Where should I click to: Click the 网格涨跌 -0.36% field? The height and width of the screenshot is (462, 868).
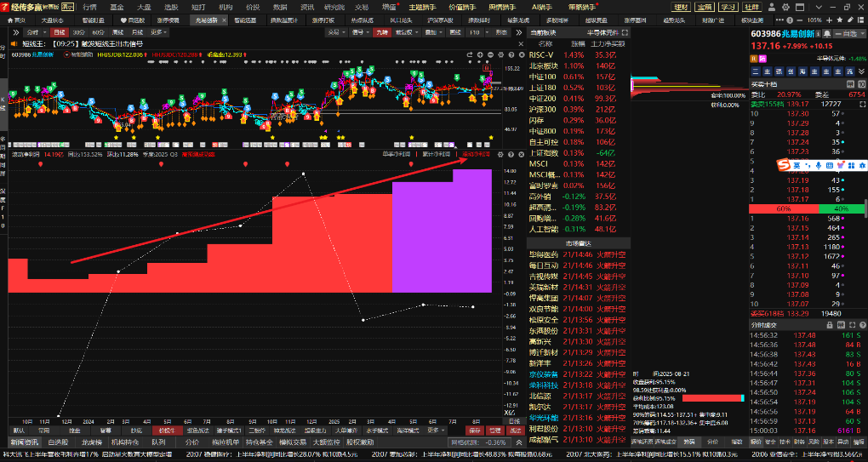(x=479, y=442)
